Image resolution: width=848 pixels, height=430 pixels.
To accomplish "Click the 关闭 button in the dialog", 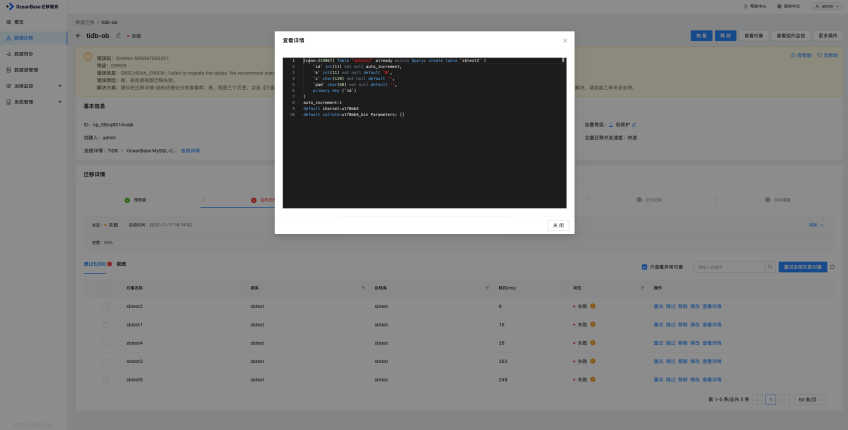I will click(x=558, y=225).
